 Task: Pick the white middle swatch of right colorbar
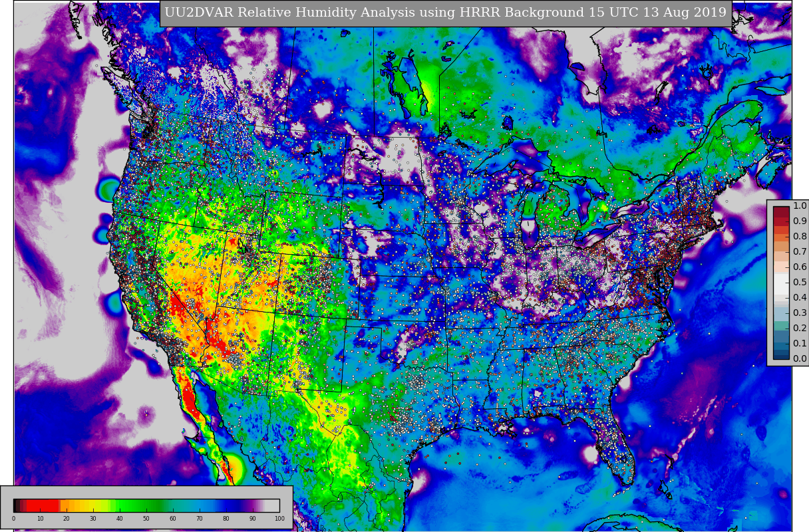point(781,283)
